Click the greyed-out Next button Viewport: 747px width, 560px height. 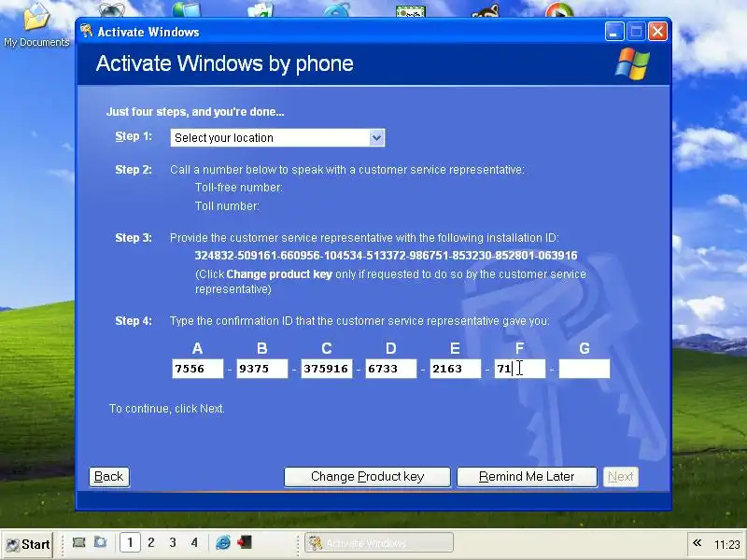pyautogui.click(x=620, y=477)
